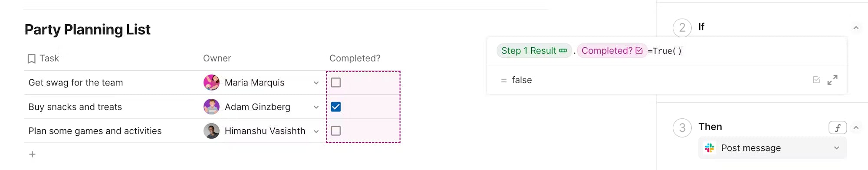
Task: Click the formula function icon in Then step
Action: tap(838, 127)
